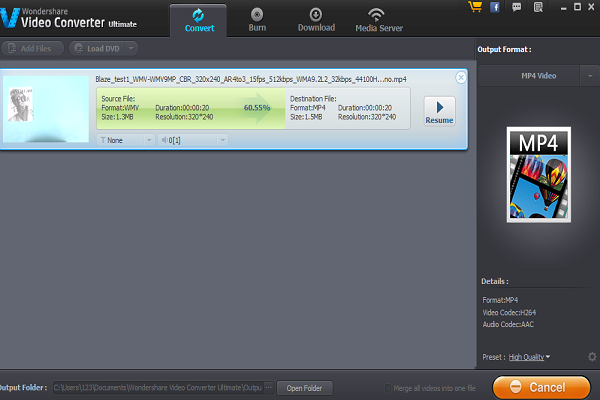Image resolution: width=600 pixels, height=400 pixels.
Task: Open the Facebook share icon
Action: point(495,7)
